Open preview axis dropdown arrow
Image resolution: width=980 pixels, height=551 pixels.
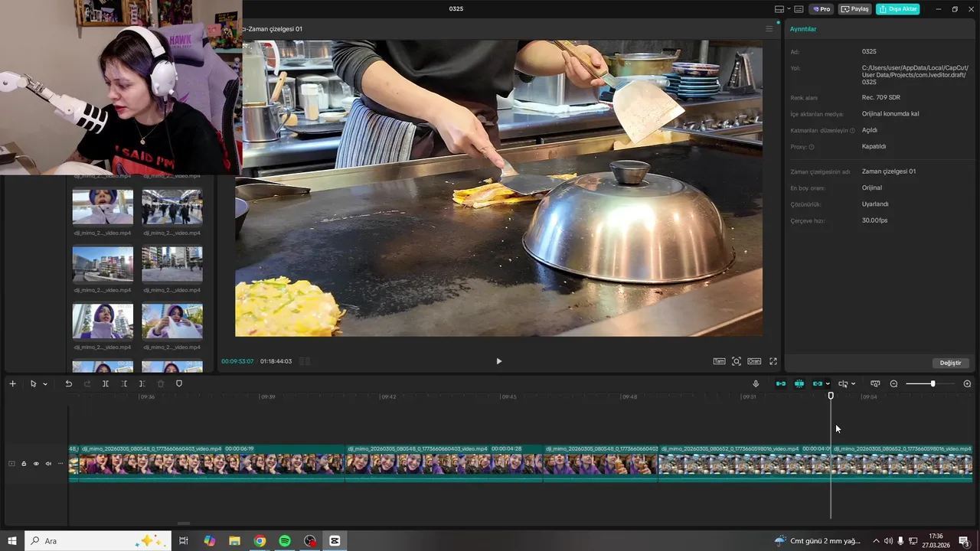coord(853,384)
